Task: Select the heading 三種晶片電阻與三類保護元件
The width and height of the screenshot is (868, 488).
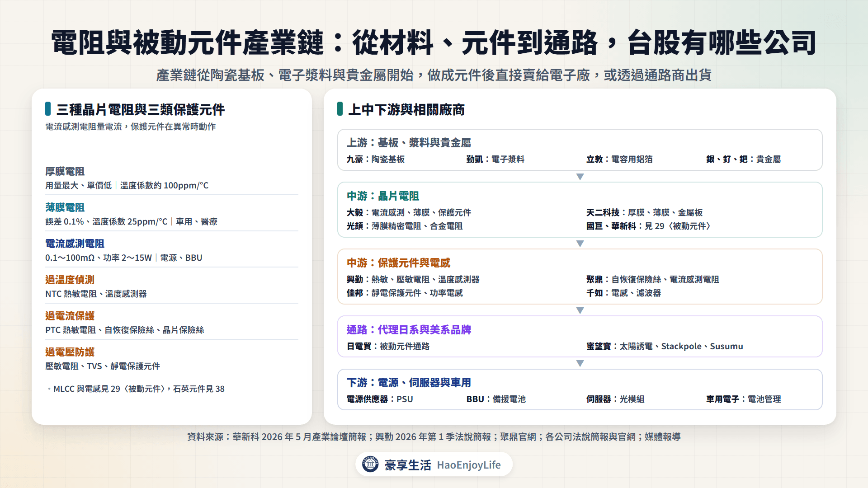Action: [141, 109]
